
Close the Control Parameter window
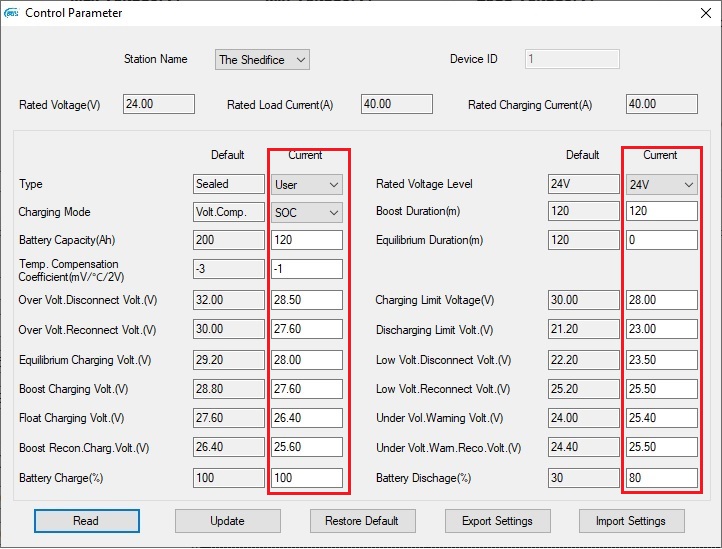pos(705,13)
